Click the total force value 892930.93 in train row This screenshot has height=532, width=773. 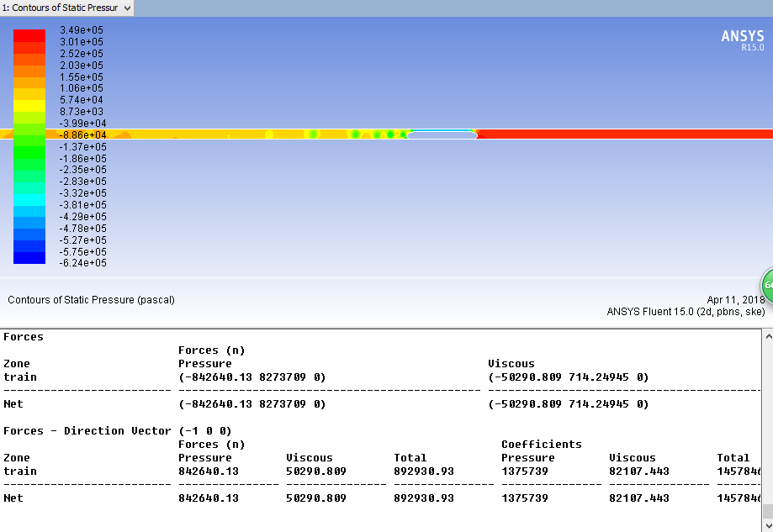pos(423,471)
